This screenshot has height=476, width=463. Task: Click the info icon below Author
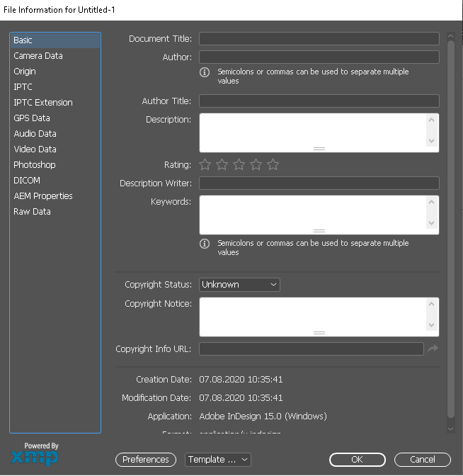point(205,72)
